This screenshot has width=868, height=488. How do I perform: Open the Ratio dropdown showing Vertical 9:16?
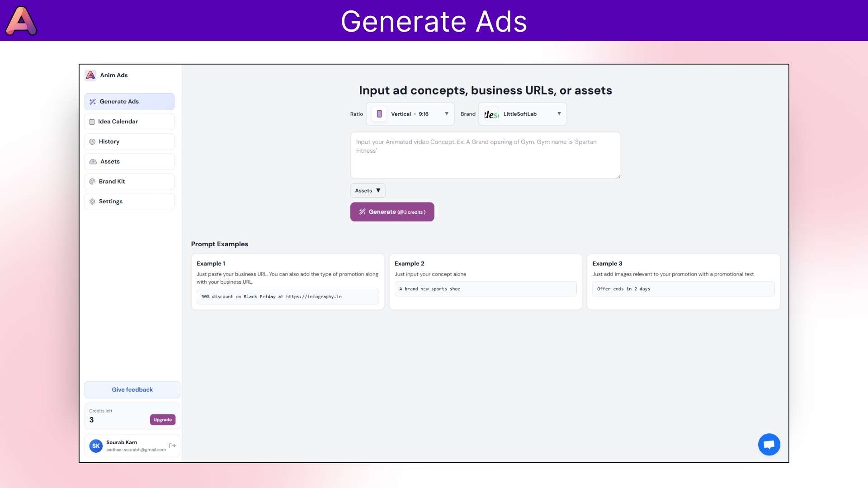click(x=410, y=114)
